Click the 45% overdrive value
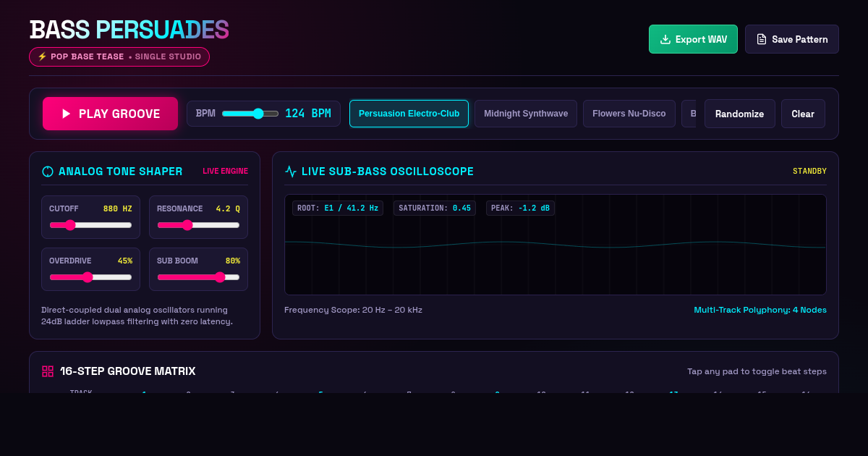Viewport: 868px width, 456px height. (125, 261)
